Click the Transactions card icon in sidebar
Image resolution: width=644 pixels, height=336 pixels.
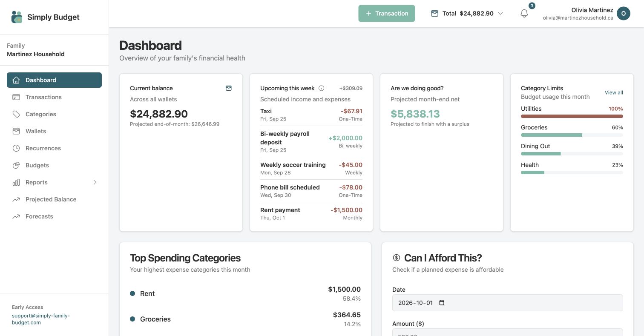click(16, 97)
